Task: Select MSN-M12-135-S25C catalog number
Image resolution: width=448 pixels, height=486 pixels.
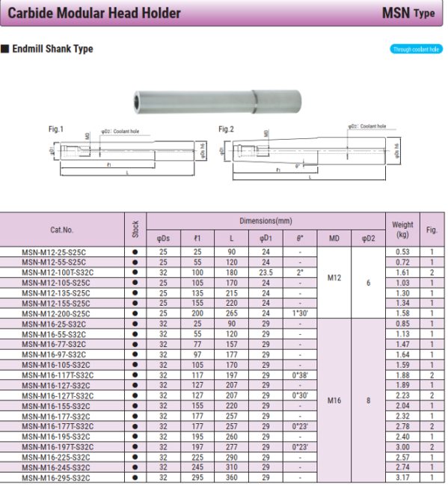Action: (56, 293)
